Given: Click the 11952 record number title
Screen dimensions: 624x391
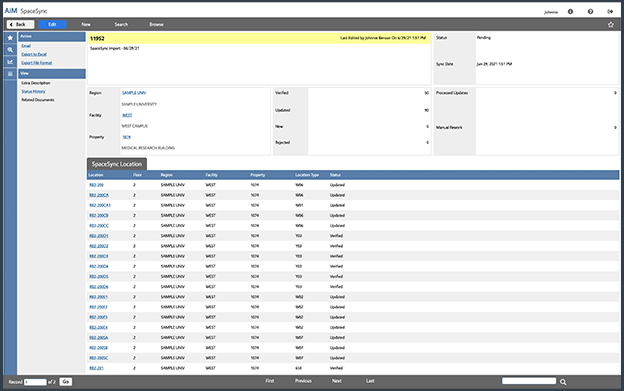Looking at the screenshot, I should pyautogui.click(x=97, y=39).
